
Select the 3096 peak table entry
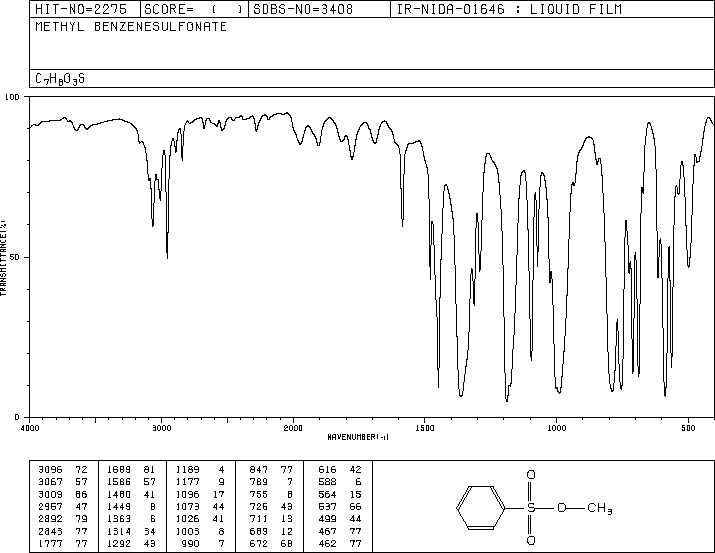(x=63, y=470)
